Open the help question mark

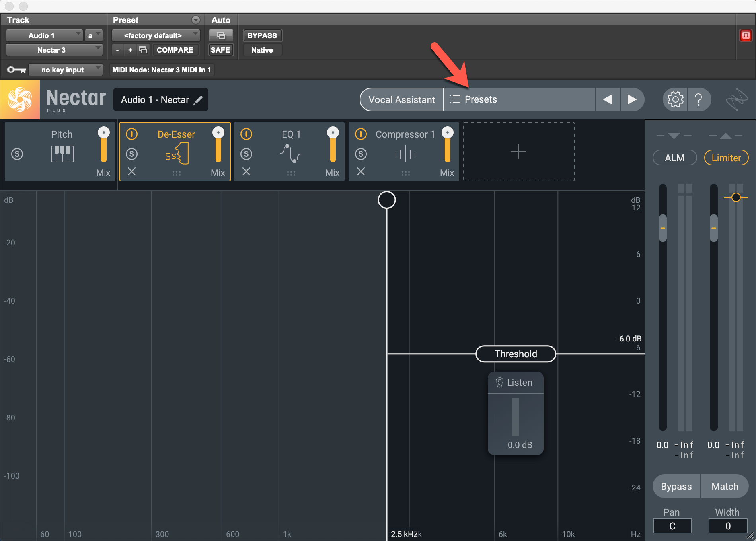point(698,99)
